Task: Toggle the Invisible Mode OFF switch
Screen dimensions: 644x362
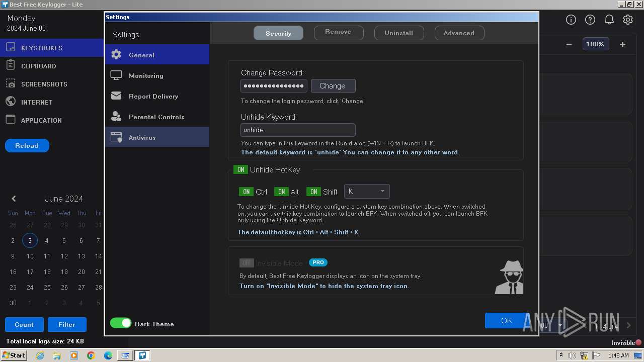Action: (247, 263)
